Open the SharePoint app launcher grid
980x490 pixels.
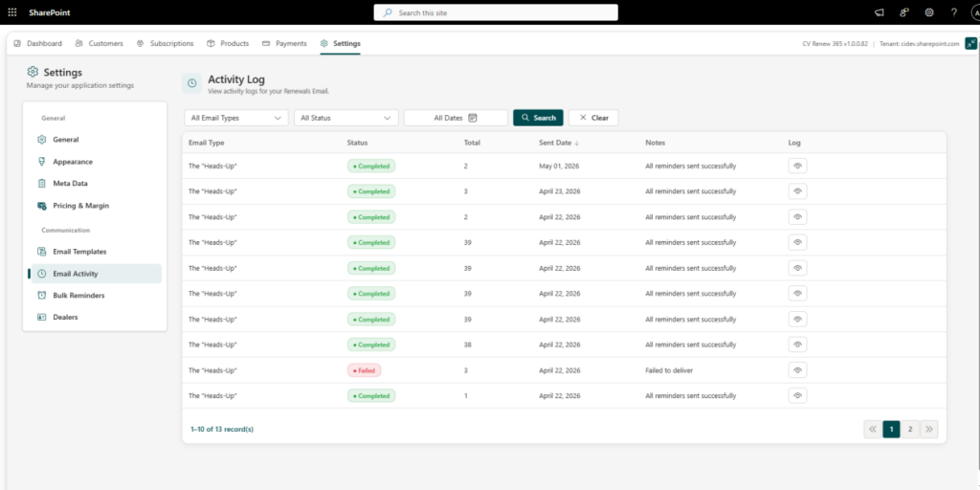(12, 12)
